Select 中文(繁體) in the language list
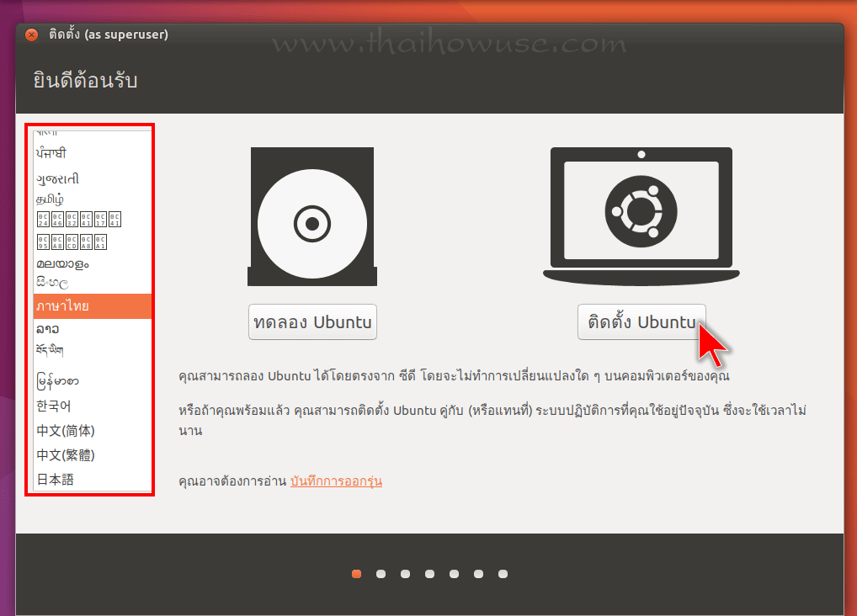857x616 pixels. coord(93,454)
